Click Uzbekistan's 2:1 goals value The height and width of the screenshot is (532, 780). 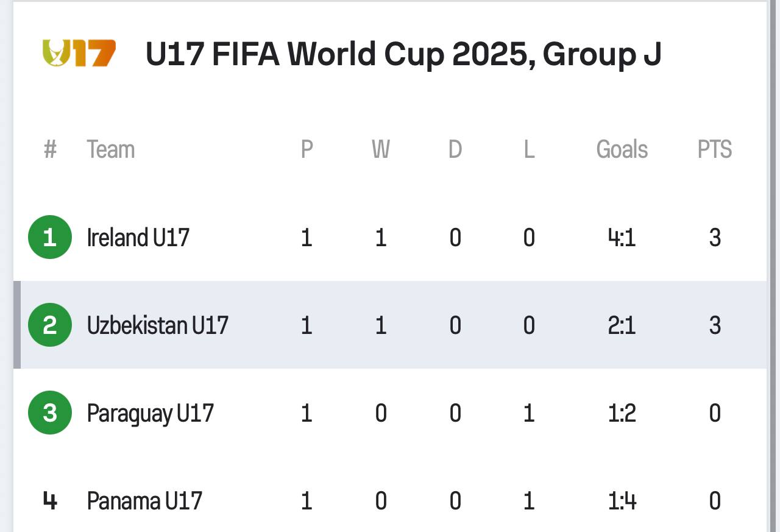pos(622,325)
